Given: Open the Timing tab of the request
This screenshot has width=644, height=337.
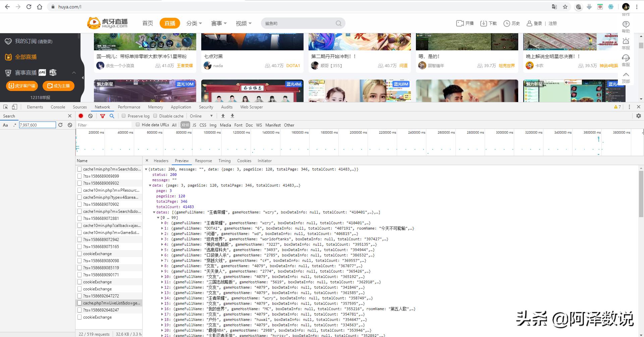Looking at the screenshot, I should (x=224, y=160).
